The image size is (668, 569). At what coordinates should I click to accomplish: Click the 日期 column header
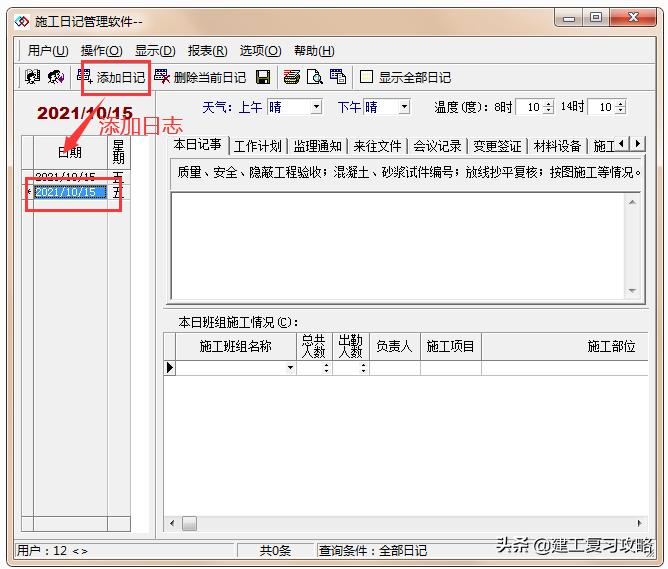pyautogui.click(x=70, y=152)
